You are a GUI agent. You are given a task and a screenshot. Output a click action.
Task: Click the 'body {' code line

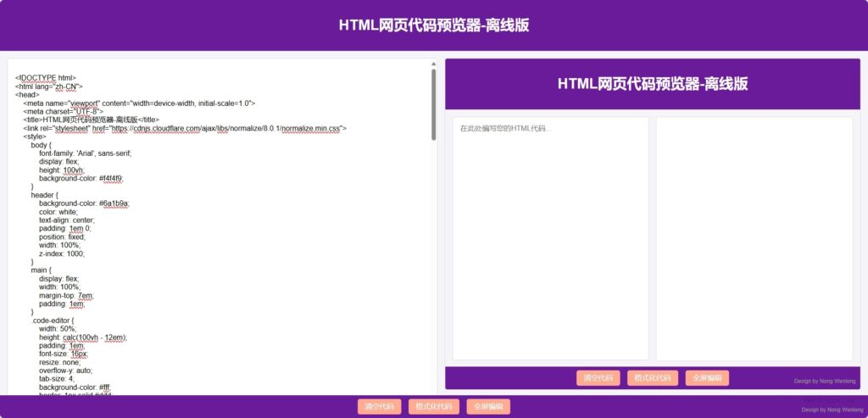(x=41, y=144)
